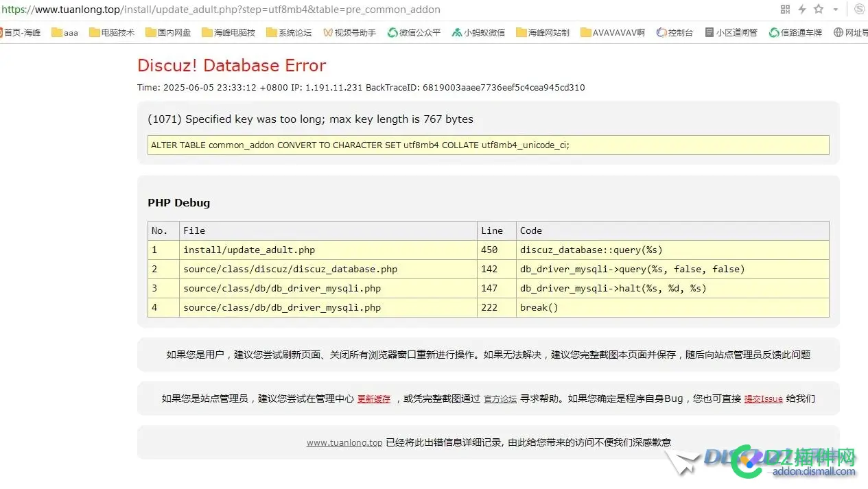The height and width of the screenshot is (489, 868).
Task: Open the 电脑技术 bookmark folder
Action: (112, 32)
